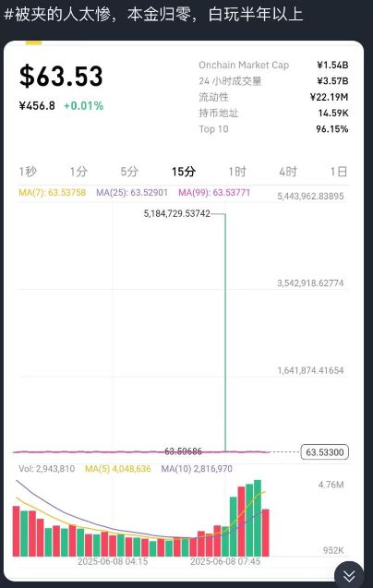Select the 15分 timeframe tab
The width and height of the screenshot is (373, 588).
[184, 172]
